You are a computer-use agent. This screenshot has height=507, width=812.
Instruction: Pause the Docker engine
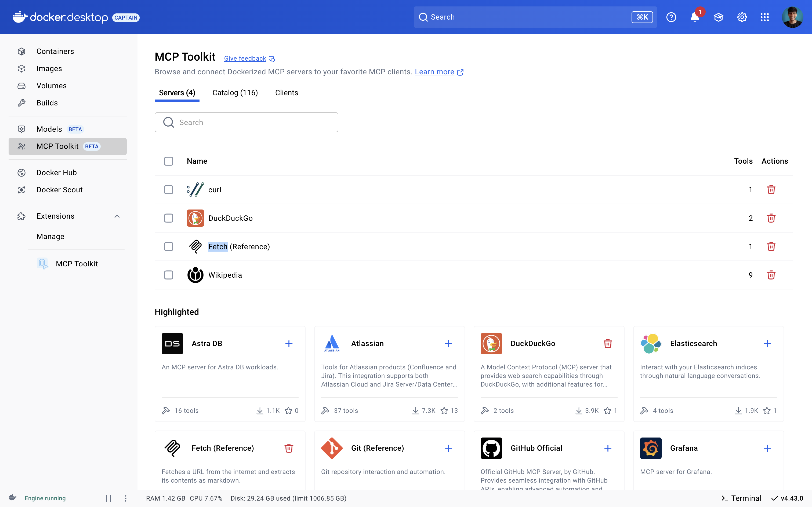pos(108,498)
